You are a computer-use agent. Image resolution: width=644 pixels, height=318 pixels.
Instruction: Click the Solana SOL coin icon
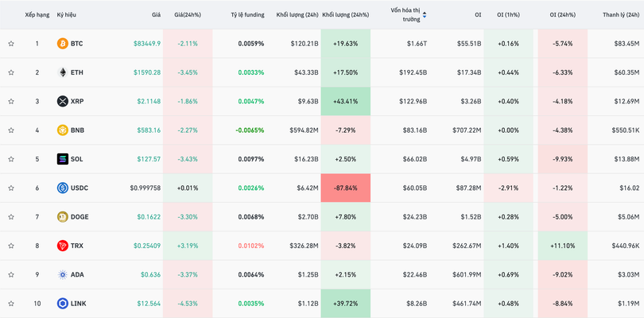point(62,159)
